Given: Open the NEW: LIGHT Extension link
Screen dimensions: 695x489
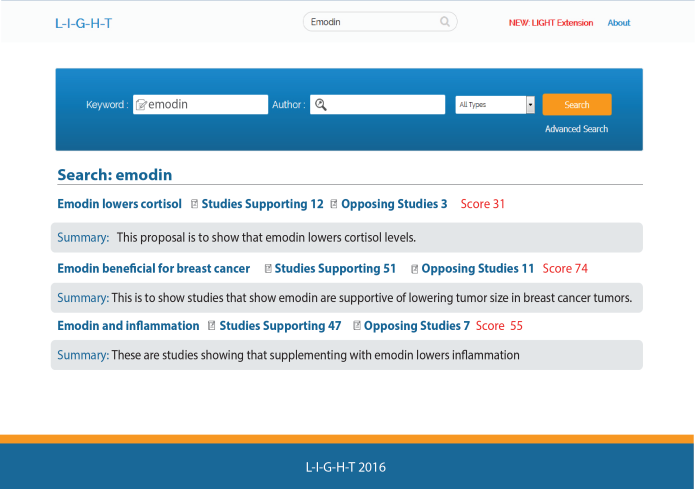Looking at the screenshot, I should pos(551,23).
